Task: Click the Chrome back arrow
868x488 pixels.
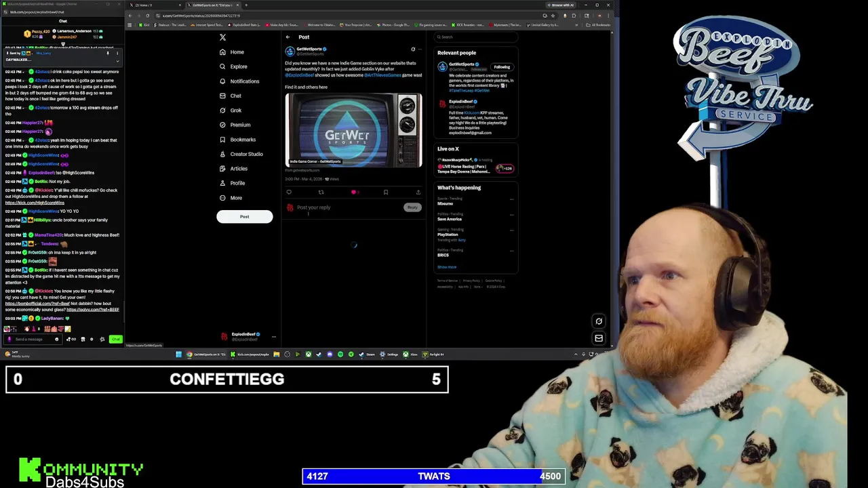Action: 130,16
